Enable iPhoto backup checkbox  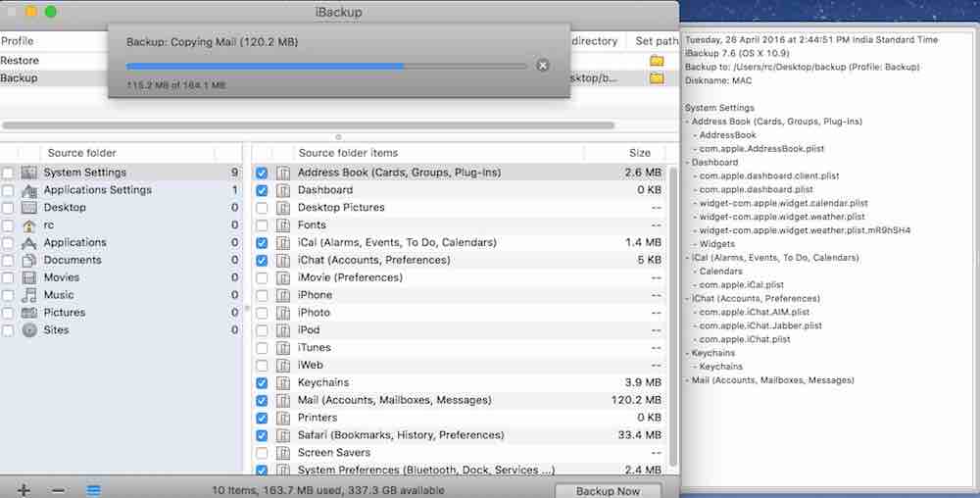point(262,313)
